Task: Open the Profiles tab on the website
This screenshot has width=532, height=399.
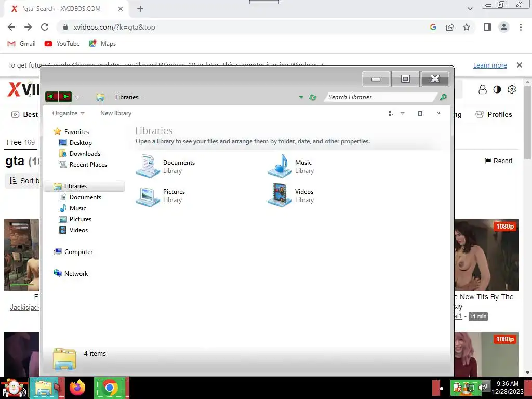Action: (494, 115)
